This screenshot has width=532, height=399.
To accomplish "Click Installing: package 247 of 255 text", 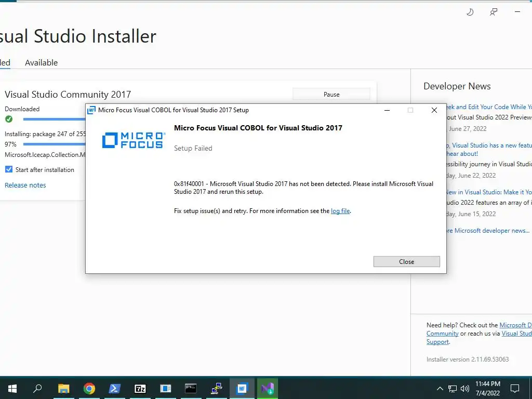I will point(45,134).
